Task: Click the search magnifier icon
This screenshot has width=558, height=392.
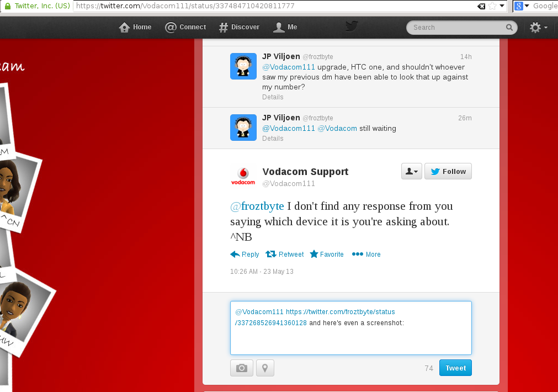Action: click(x=509, y=28)
